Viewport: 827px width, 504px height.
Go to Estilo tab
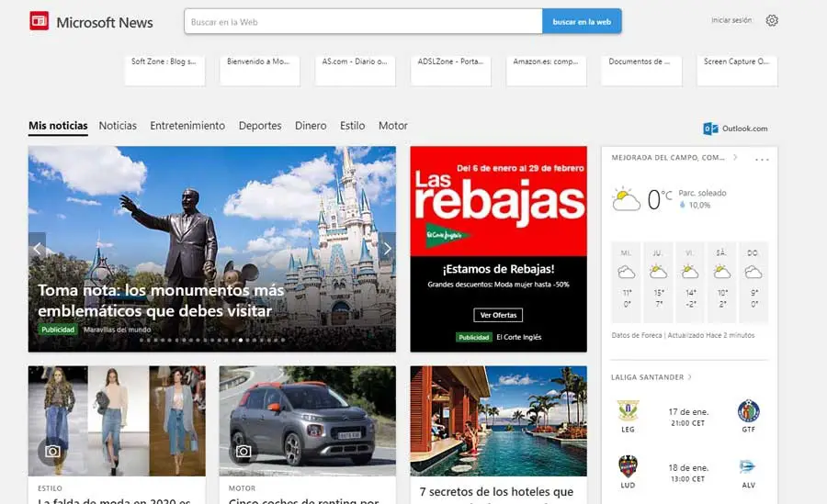[352, 126]
